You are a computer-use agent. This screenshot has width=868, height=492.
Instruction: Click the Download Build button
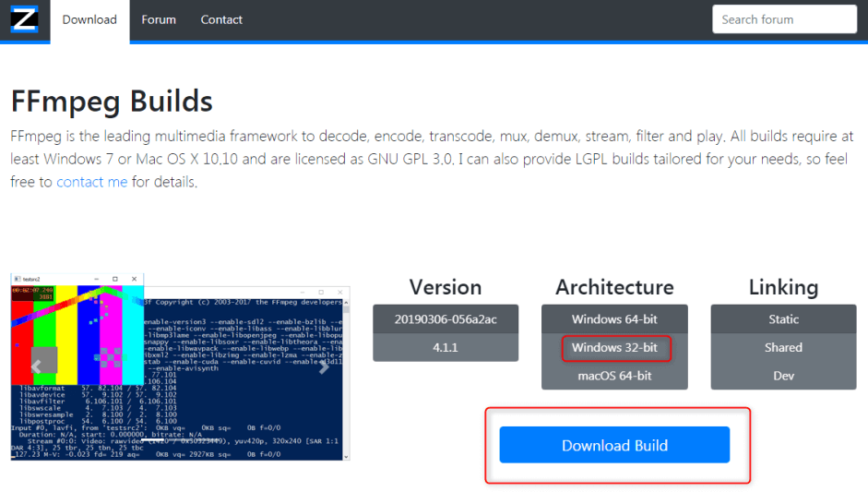(x=614, y=445)
